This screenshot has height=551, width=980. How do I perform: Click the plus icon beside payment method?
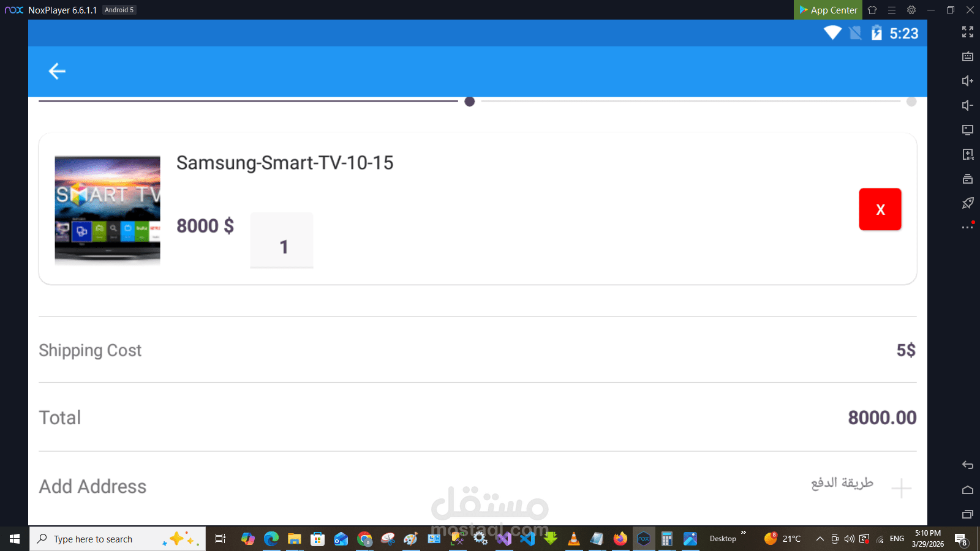[x=901, y=489]
